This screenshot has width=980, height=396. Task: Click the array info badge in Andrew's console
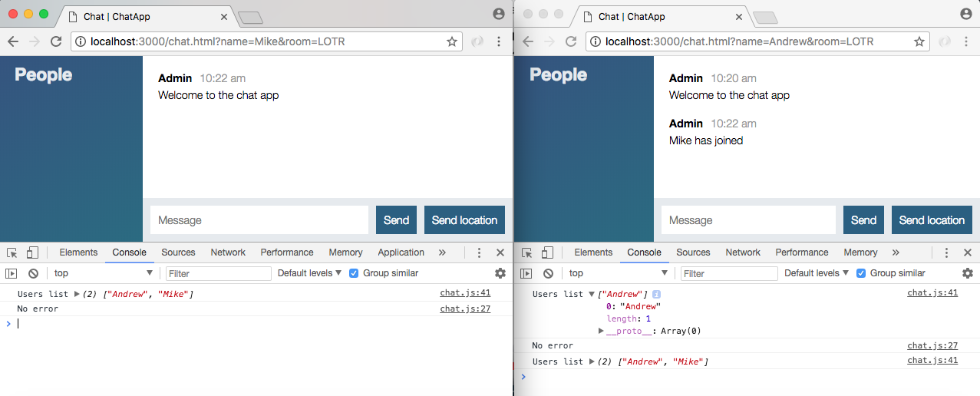pos(657,294)
